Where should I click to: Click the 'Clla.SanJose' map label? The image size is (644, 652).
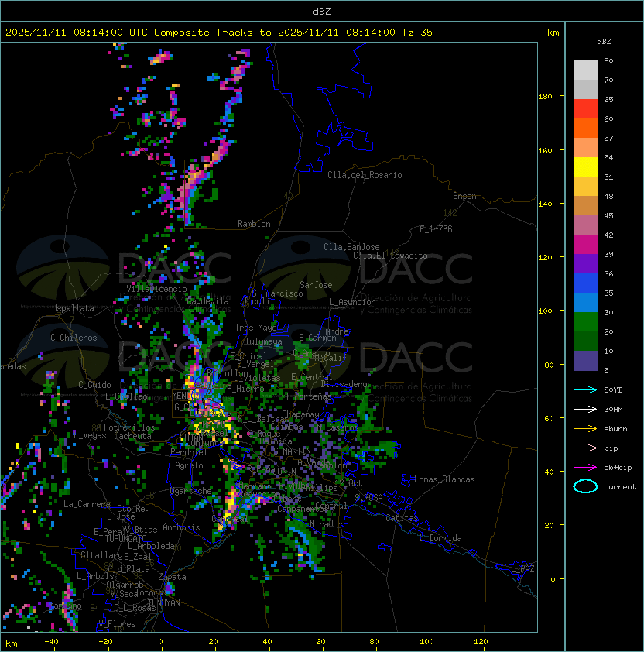tap(351, 247)
